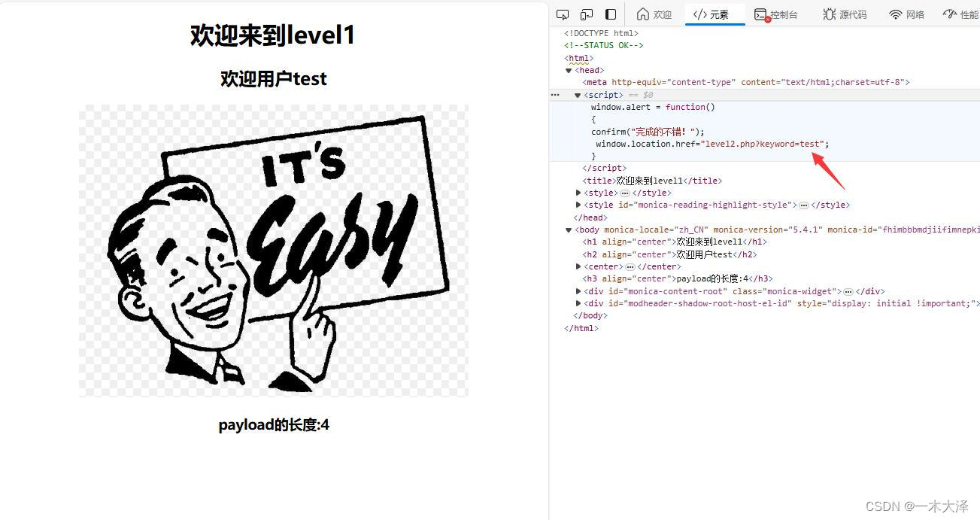Click ellipsis badge inside <center> element
The height and width of the screenshot is (520, 980).
tap(630, 267)
